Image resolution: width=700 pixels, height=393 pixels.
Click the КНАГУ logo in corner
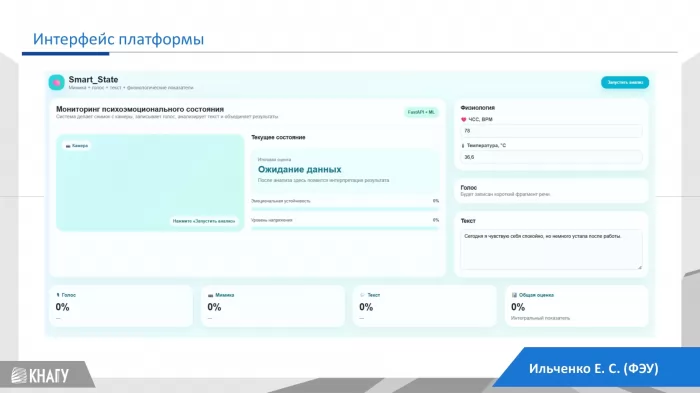pos(40,375)
